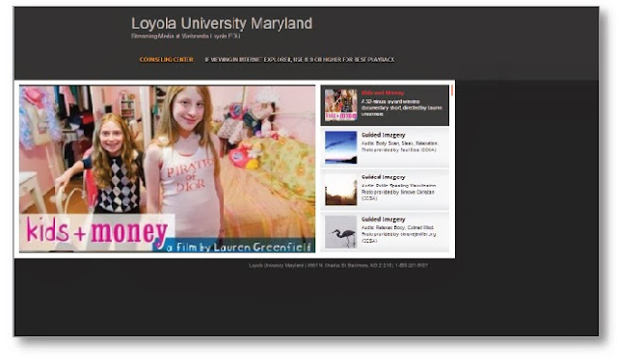
Task: Play the kids + money main video
Action: click(x=167, y=169)
